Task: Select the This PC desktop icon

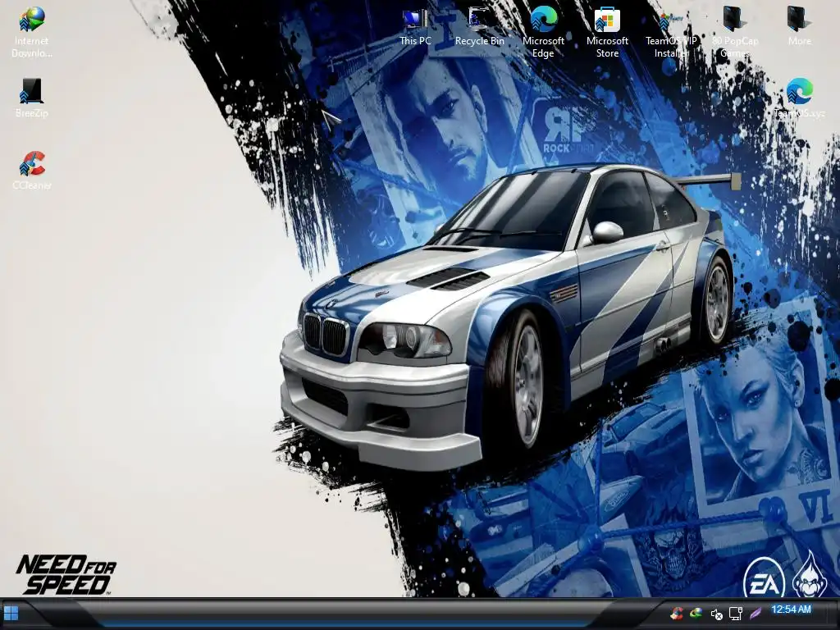Action: [x=415, y=27]
